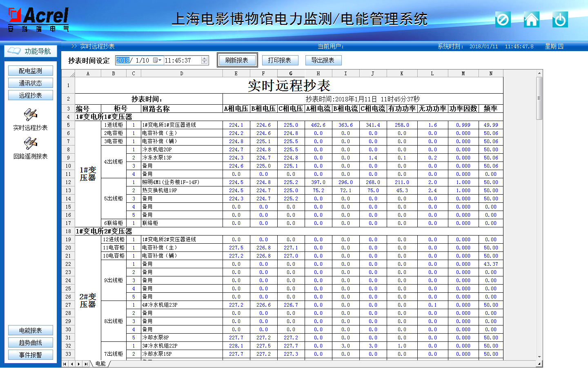
Task: Click the year field in date input
Action: point(122,61)
